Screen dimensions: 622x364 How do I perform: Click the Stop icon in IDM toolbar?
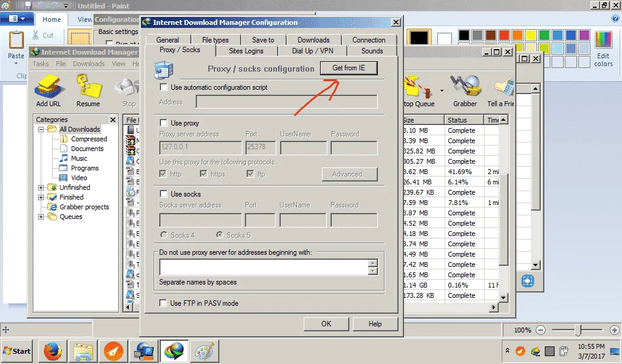pos(129,91)
